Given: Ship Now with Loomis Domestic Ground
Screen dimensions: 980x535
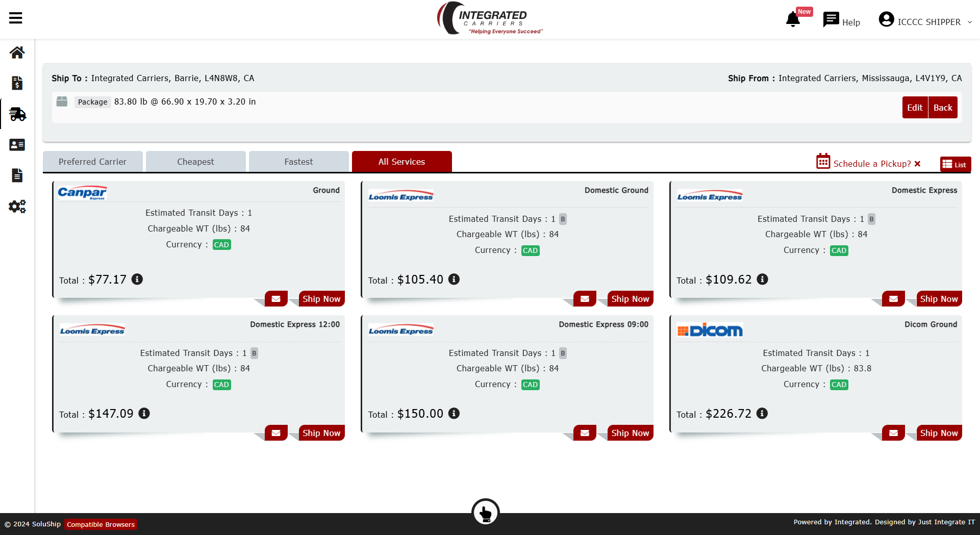Looking at the screenshot, I should (x=630, y=299).
